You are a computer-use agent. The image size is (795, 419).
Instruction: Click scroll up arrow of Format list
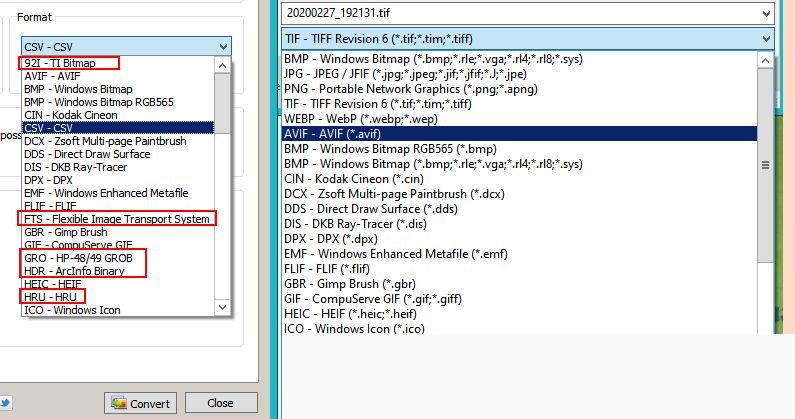click(x=222, y=65)
